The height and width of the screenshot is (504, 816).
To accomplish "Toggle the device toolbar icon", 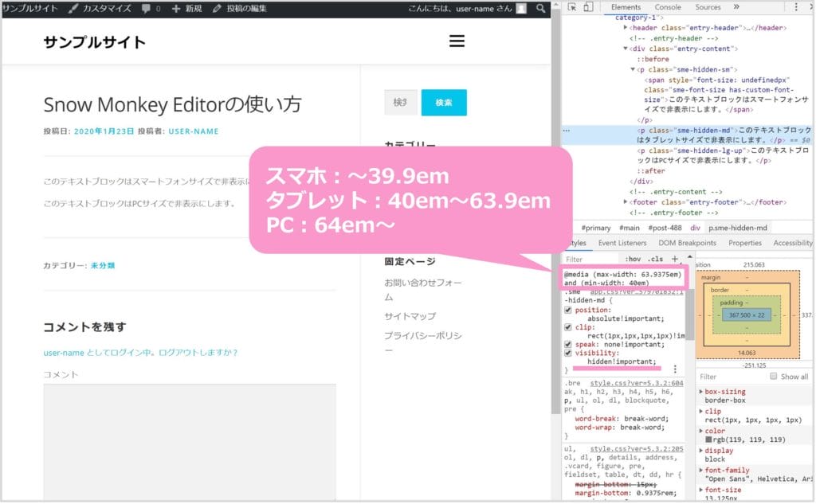I will pyautogui.click(x=587, y=7).
